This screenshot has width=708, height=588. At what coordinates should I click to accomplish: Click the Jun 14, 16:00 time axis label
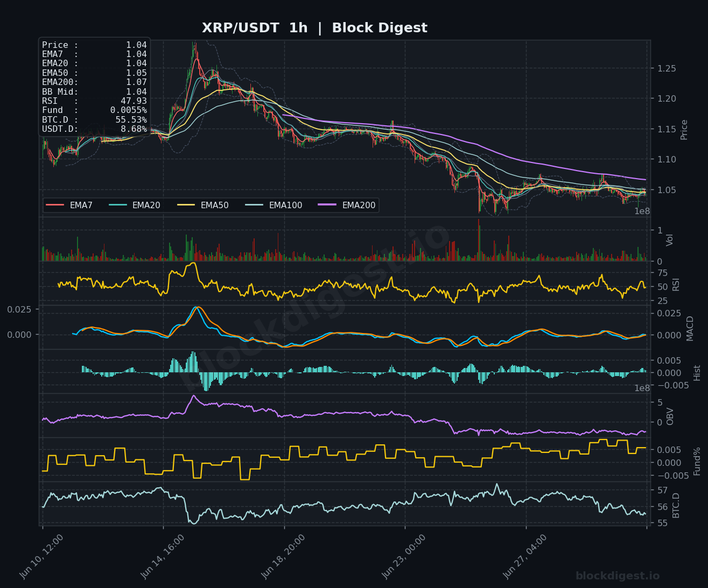click(163, 557)
